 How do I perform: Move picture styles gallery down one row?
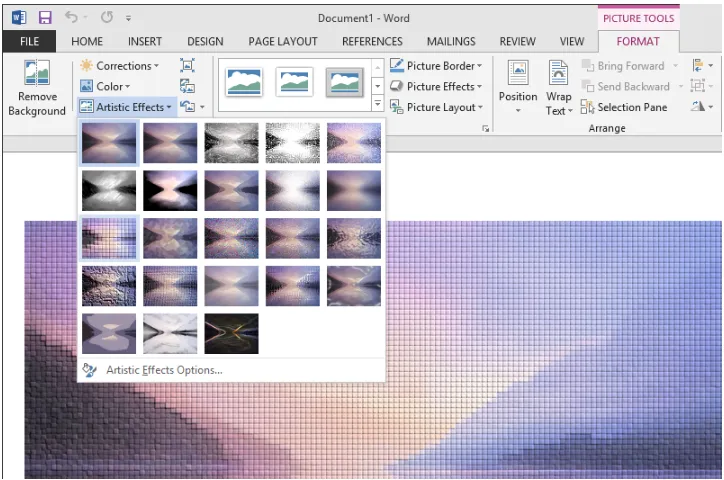378,86
